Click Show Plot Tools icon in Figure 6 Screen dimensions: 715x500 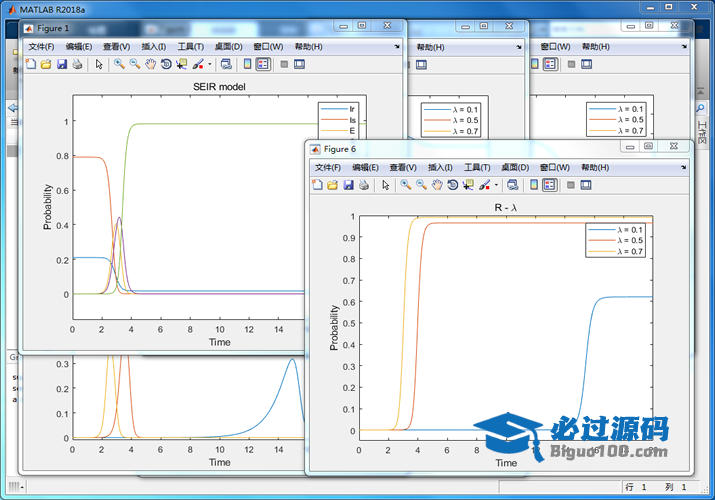pos(586,185)
